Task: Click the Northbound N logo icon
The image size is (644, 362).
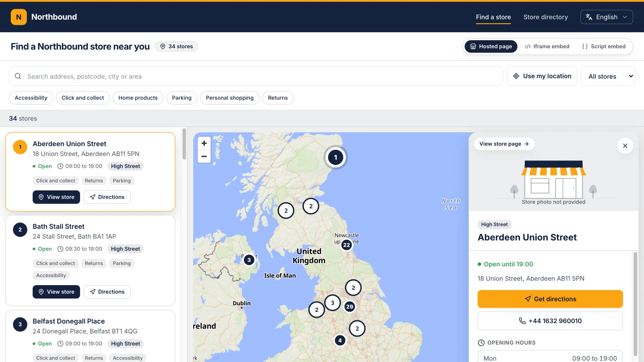Action: [19, 17]
